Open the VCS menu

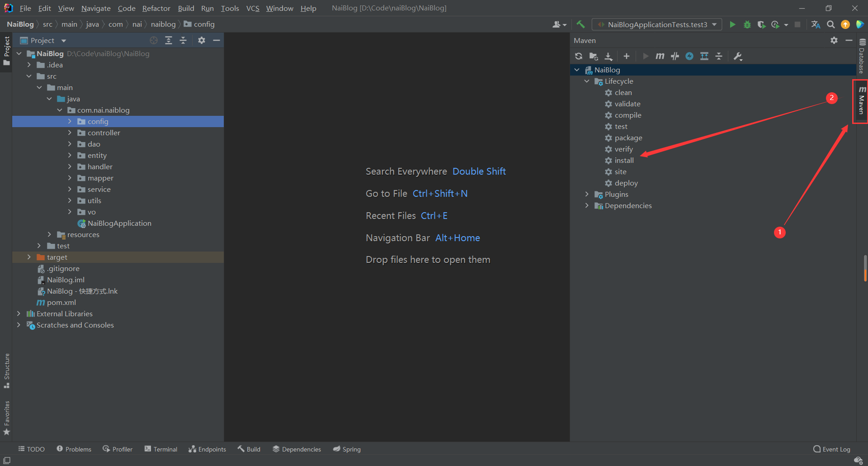coord(253,8)
